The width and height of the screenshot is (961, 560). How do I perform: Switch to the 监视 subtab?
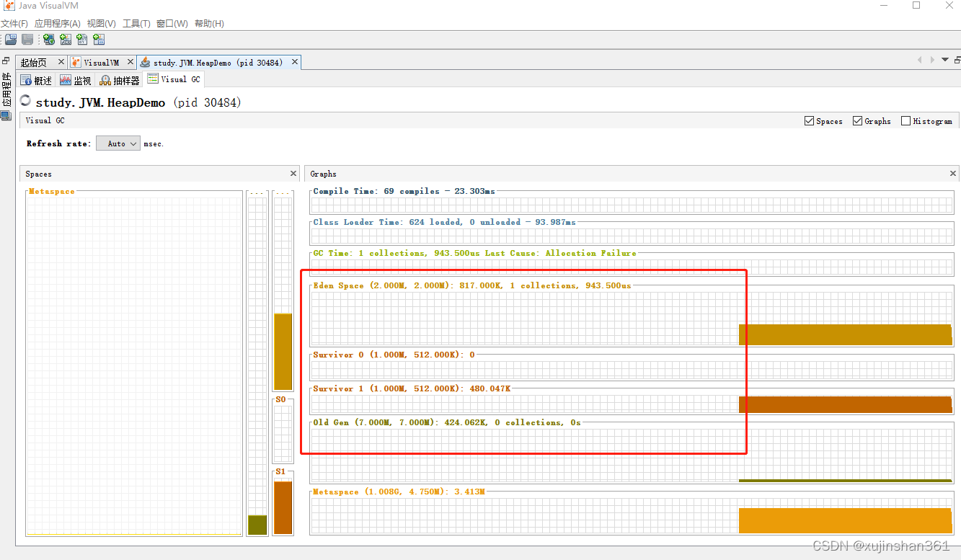tap(76, 80)
